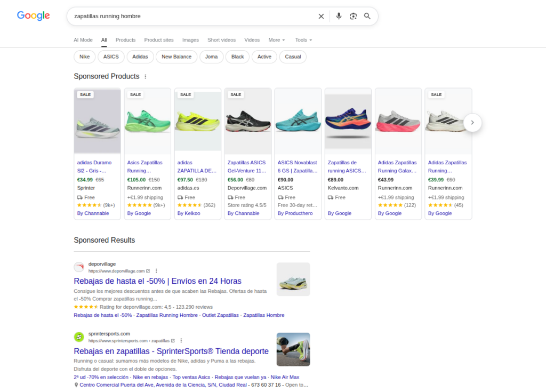Open Sponsored Products three-dot info menu
This screenshot has height=392, width=546.
click(145, 76)
